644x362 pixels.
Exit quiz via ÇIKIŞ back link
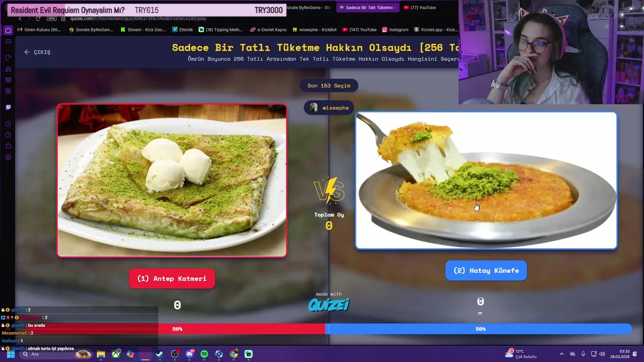pyautogui.click(x=37, y=52)
